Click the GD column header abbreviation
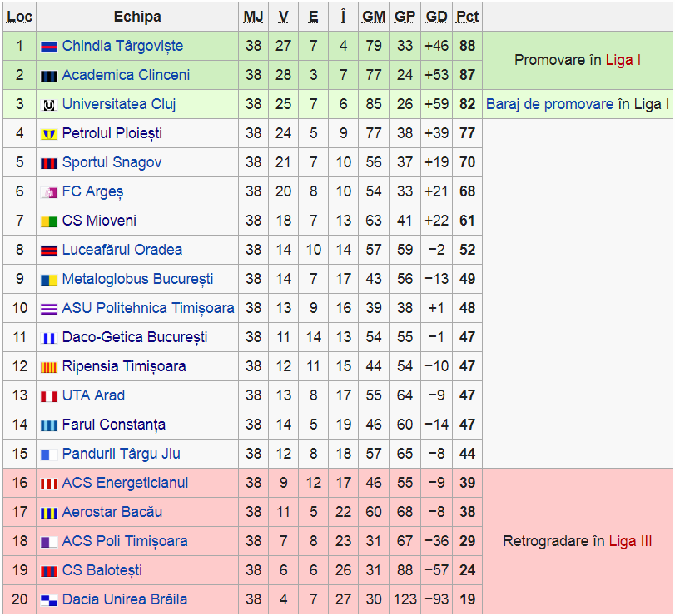Screen dimensions: 675x616 coord(436,17)
